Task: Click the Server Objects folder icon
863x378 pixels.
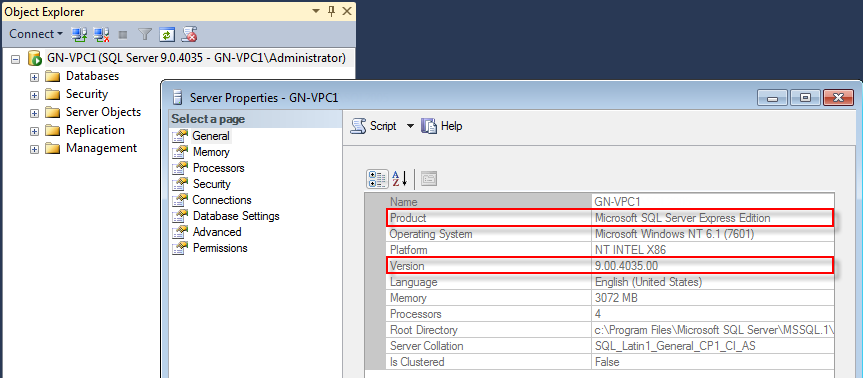Action: click(52, 112)
